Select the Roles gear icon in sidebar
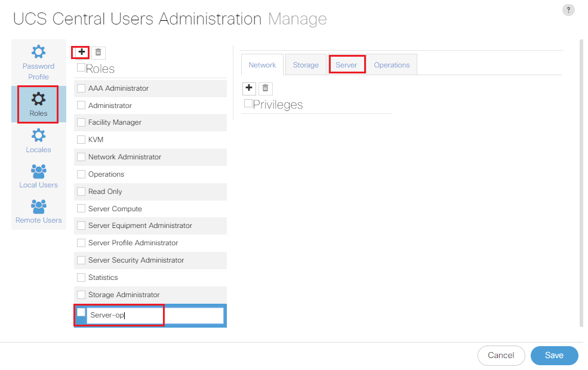588x370 pixels. coord(38,99)
